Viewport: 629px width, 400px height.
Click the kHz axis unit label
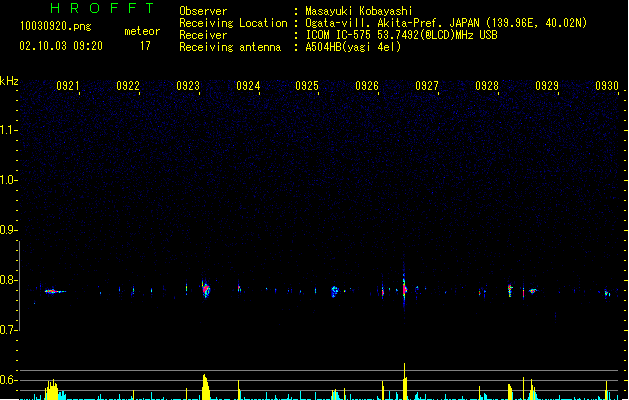(x=9, y=81)
